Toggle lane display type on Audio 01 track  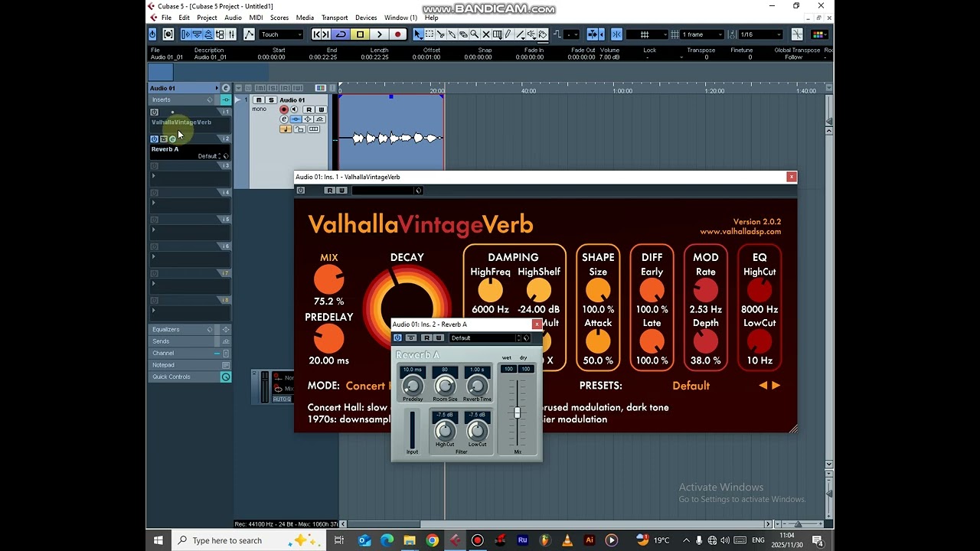click(x=314, y=129)
